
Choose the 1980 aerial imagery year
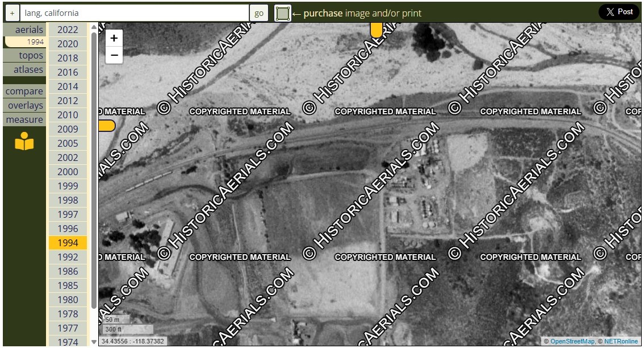click(x=68, y=300)
